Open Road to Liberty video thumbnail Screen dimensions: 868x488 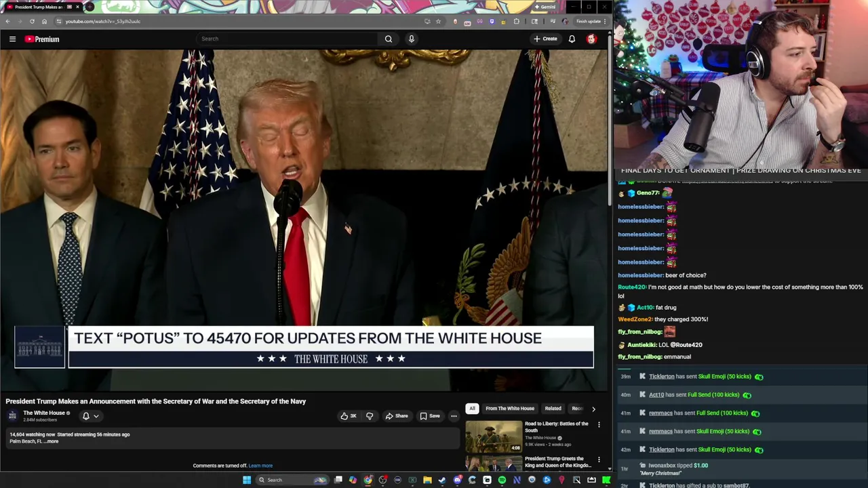pyautogui.click(x=494, y=436)
